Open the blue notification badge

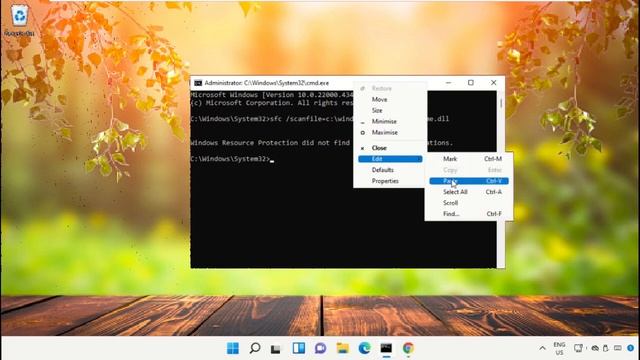[x=631, y=348]
